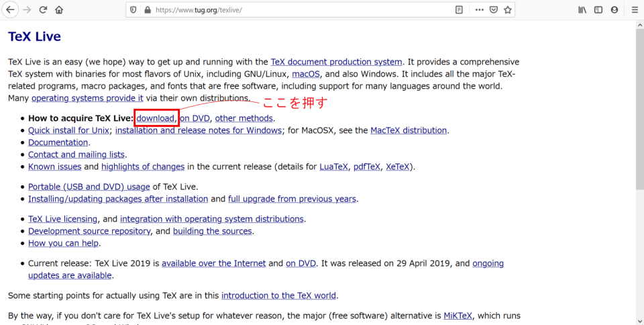Open the LuaTeX details link
This screenshot has width=644, height=325.
(x=333, y=167)
